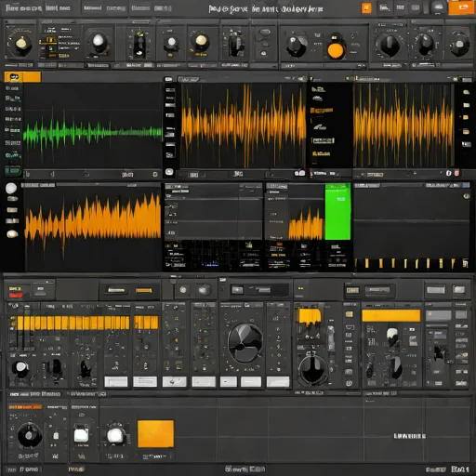Click the orange highlighted label in the right track list
The width and height of the screenshot is (476, 476).
point(322,111)
